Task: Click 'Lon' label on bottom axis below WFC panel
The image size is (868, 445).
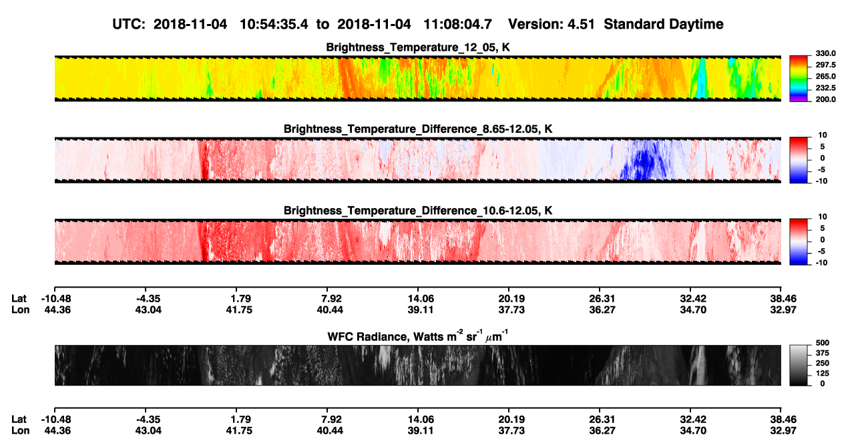Action: coord(20,431)
